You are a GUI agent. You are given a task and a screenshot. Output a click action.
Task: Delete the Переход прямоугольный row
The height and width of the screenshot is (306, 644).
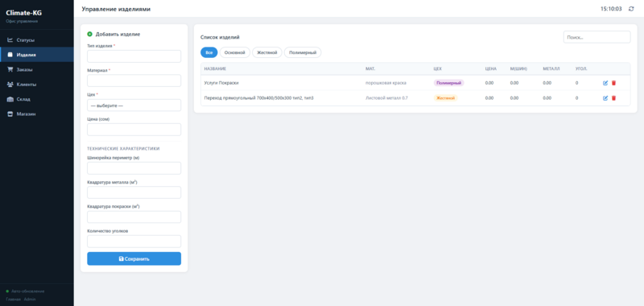613,98
